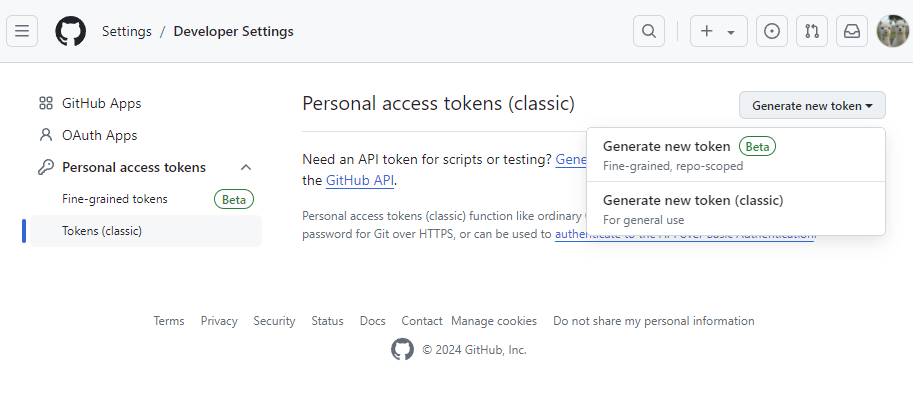Open the issues icon in header
The image size is (913, 408).
tap(771, 31)
